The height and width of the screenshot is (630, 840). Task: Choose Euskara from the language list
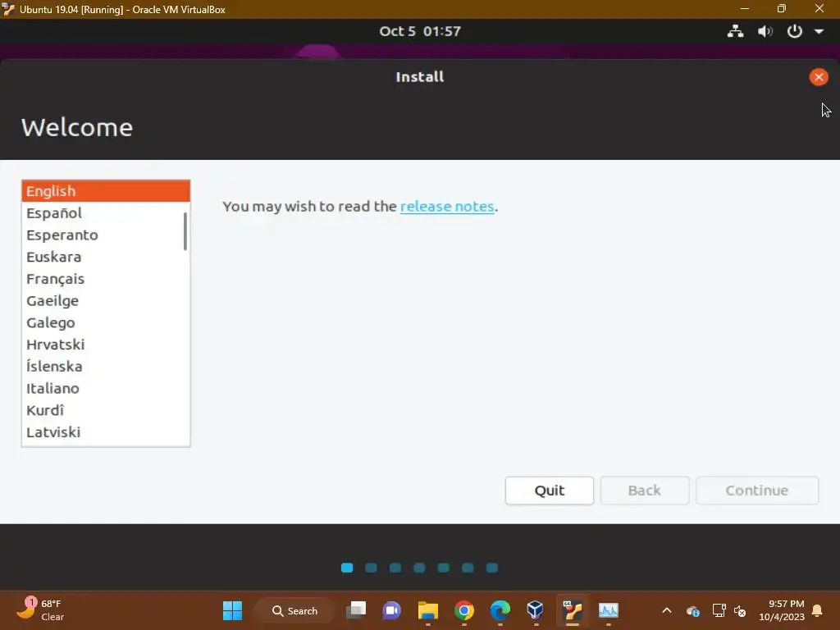point(106,257)
